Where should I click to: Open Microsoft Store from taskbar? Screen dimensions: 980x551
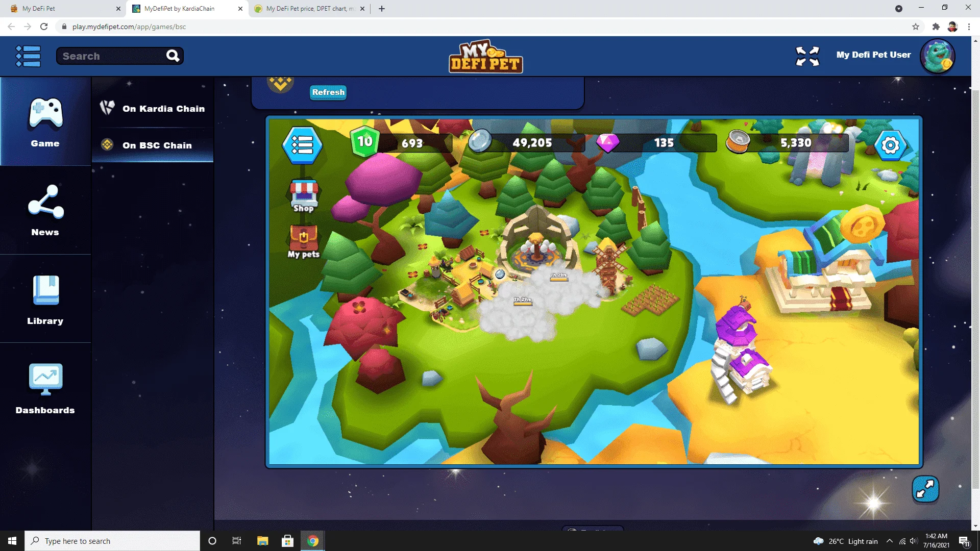(287, 541)
